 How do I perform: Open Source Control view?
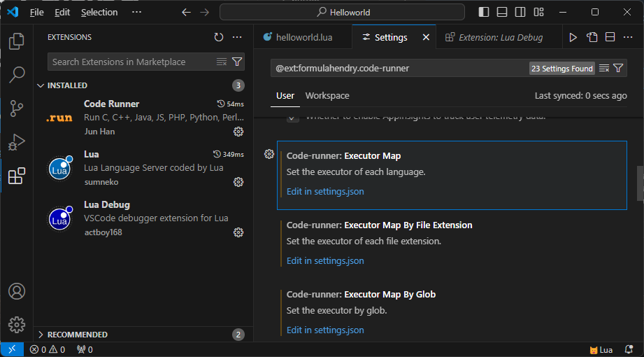tap(16, 108)
